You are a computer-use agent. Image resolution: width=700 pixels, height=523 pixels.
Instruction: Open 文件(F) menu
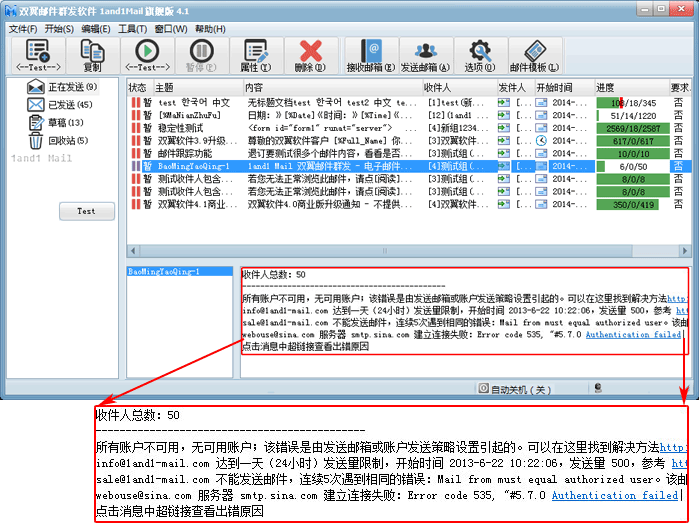[x=23, y=29]
